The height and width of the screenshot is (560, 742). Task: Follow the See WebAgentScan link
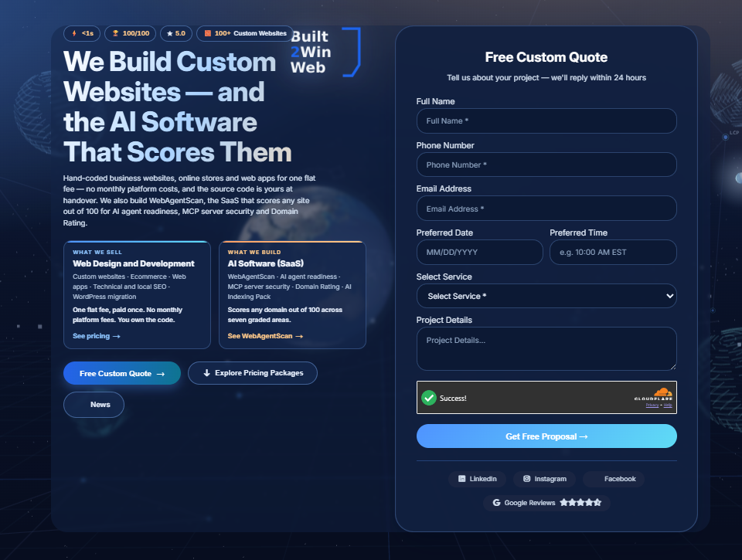(x=265, y=336)
